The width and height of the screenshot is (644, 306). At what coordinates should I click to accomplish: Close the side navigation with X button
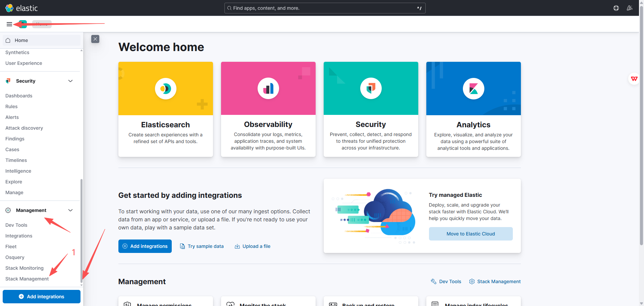click(95, 39)
